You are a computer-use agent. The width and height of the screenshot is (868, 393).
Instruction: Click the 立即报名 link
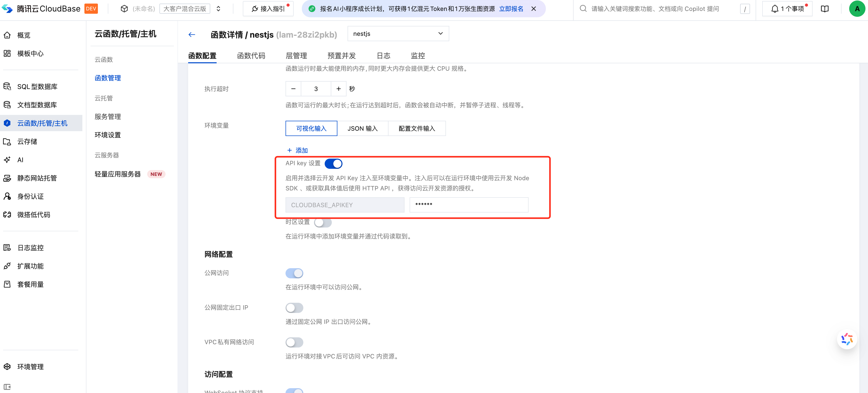pyautogui.click(x=511, y=9)
